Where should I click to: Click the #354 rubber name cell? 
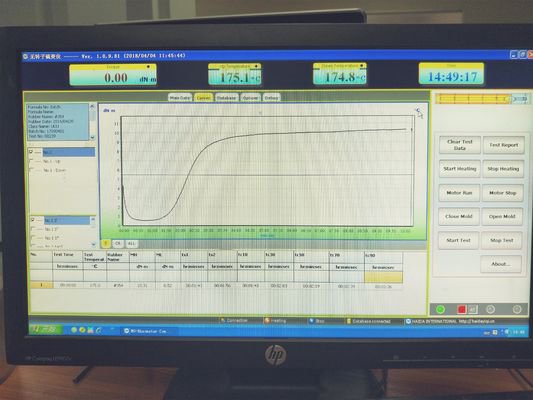[118, 285]
